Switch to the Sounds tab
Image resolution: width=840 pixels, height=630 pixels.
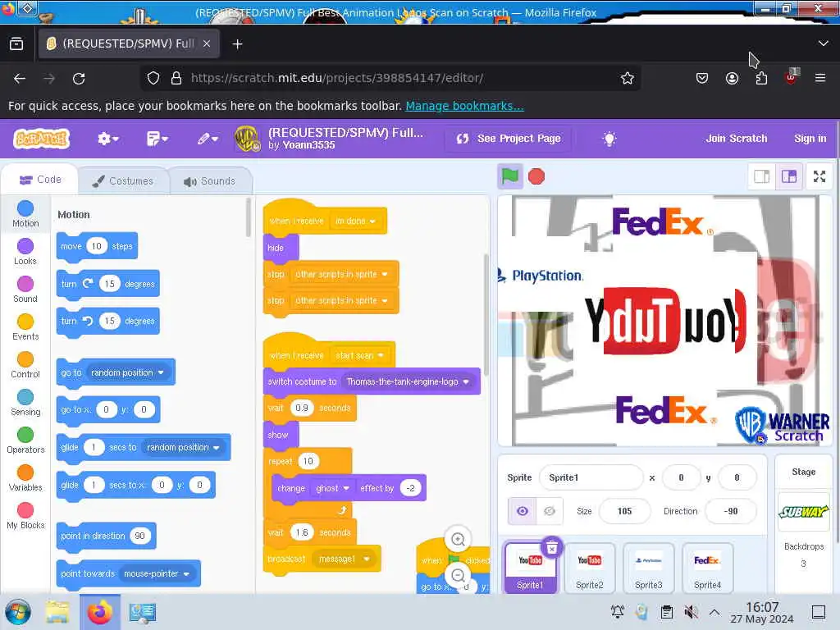[x=209, y=181]
